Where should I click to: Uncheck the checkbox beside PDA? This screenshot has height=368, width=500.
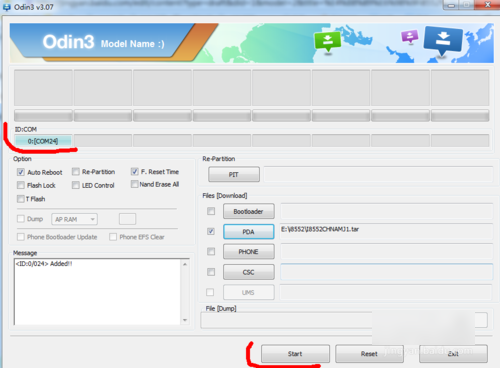click(x=211, y=231)
